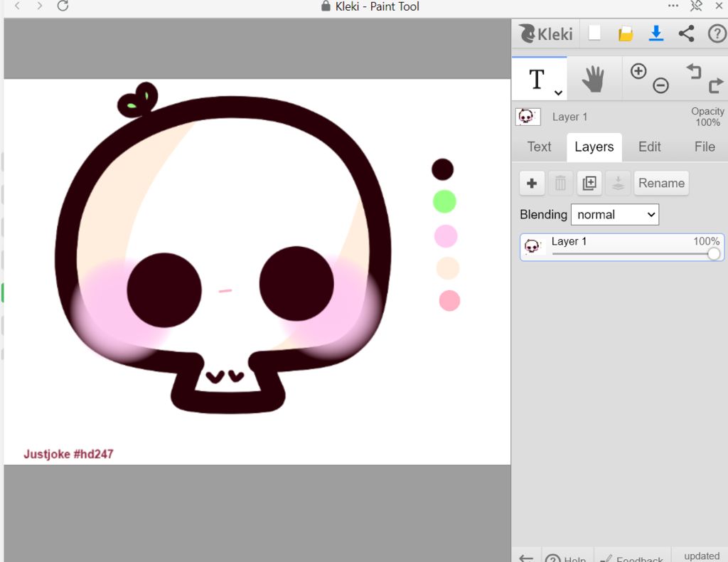Download the image with the save icon
Image resolution: width=728 pixels, height=562 pixels.
[x=656, y=33]
